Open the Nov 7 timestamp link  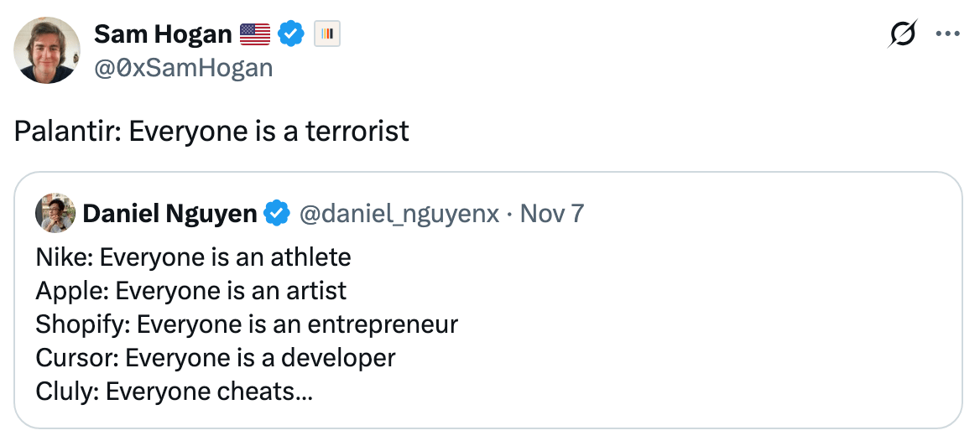click(x=552, y=215)
